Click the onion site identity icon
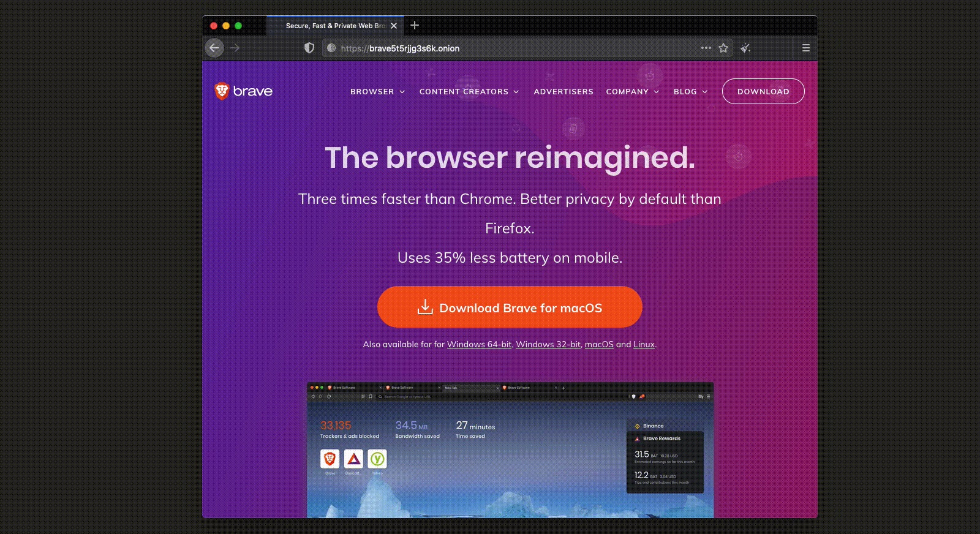The width and height of the screenshot is (980, 534). 331,48
